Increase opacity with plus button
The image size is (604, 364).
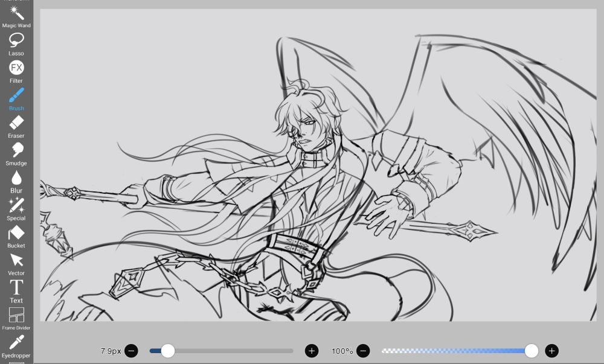pos(551,351)
